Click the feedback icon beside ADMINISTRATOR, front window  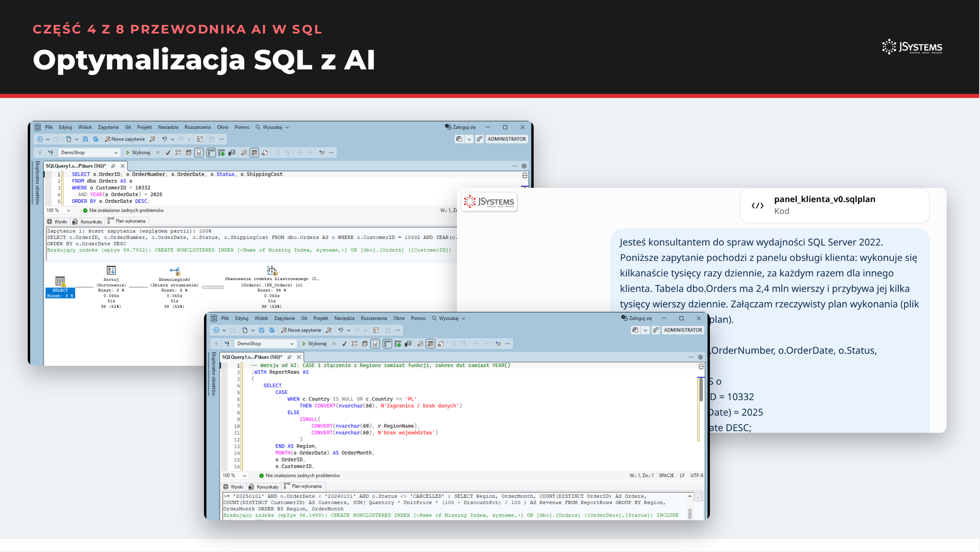click(656, 330)
